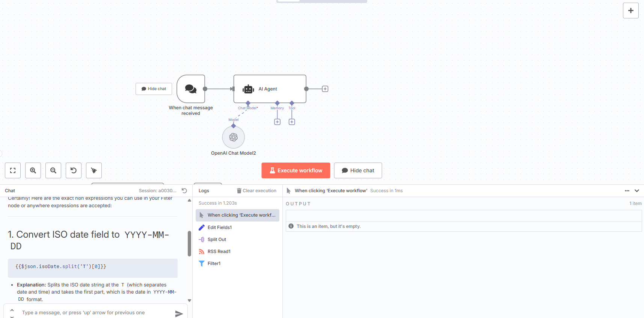Select the 'When clicking Execute workf...' log entry
Image resolution: width=644 pixels, height=318 pixels.
pos(237,215)
